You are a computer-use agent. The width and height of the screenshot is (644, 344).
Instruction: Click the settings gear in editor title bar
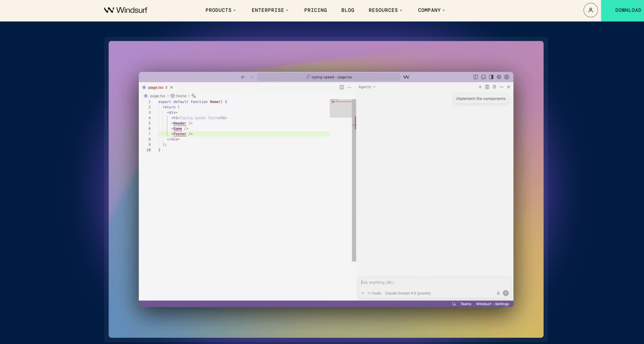(x=499, y=77)
